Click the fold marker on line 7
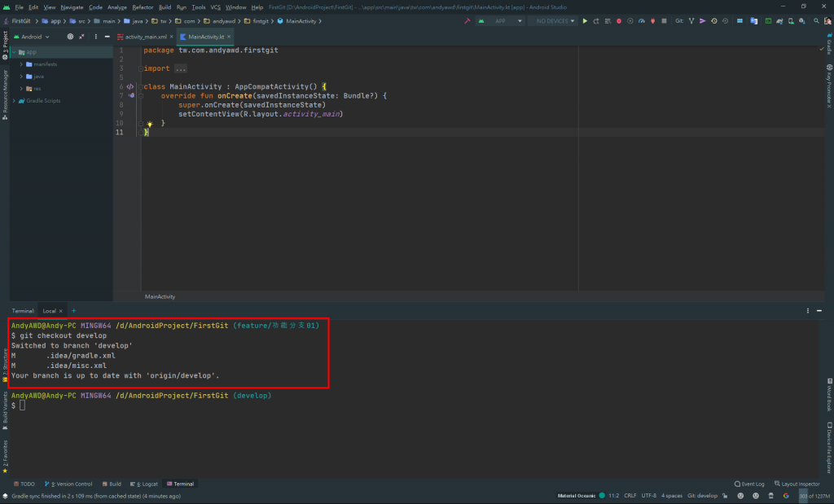Viewport: 834px width, 504px height. (141, 96)
